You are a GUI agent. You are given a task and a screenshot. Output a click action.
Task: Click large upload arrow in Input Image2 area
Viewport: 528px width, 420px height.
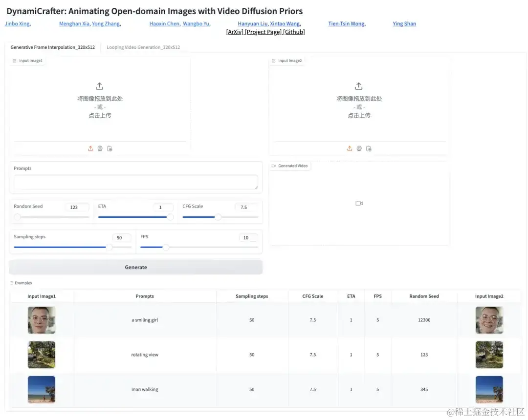pos(359,86)
